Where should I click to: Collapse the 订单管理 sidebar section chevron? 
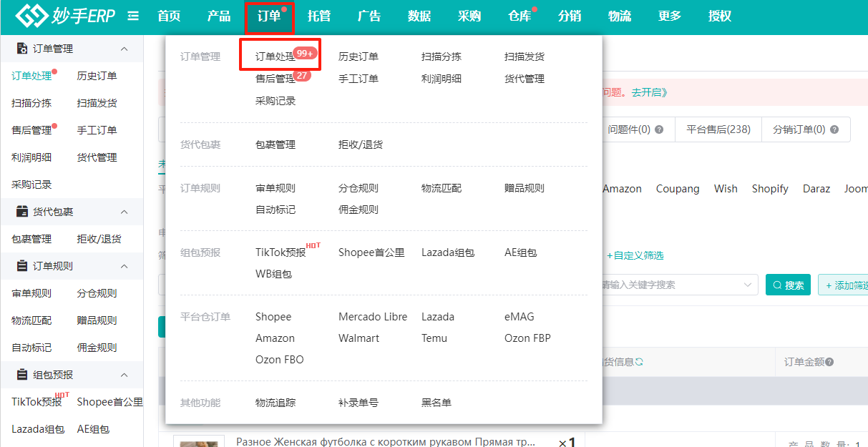tap(124, 49)
